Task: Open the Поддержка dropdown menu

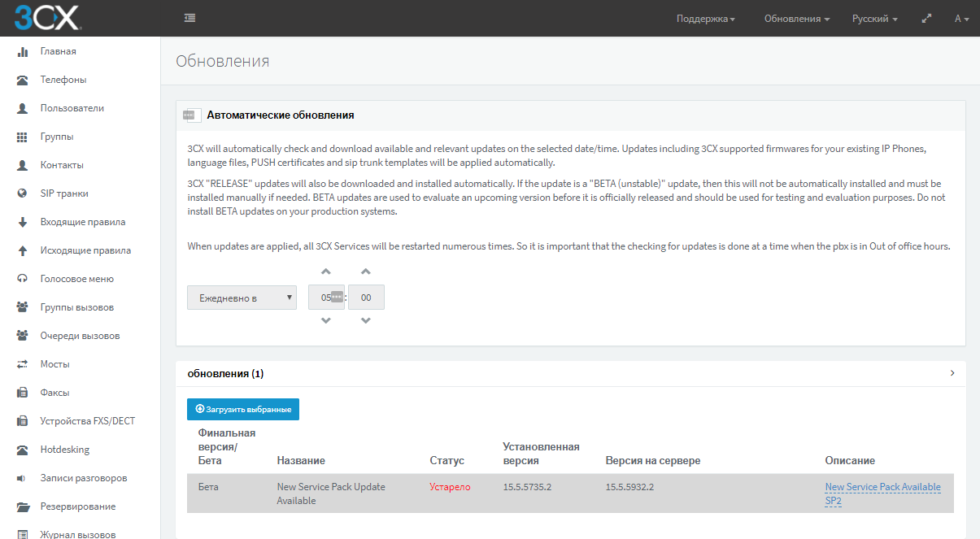Action: [705, 19]
